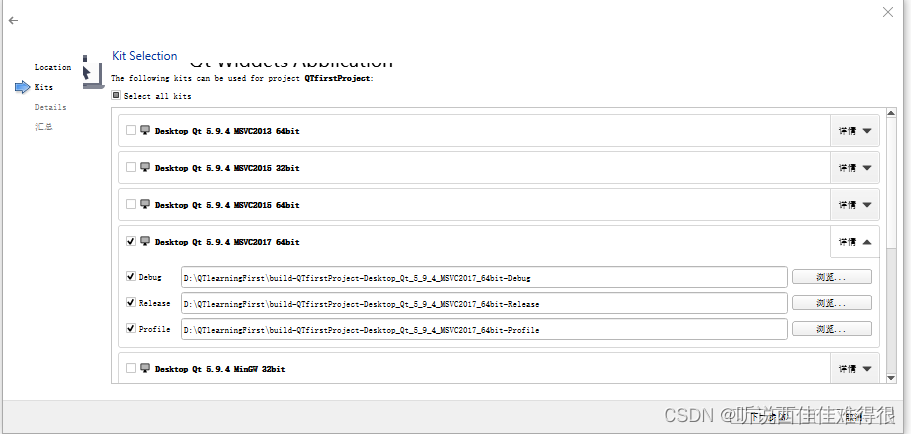The height and width of the screenshot is (434, 911).
Task: Expand details for MSVC2015 32bit kit
Action: 855,168
